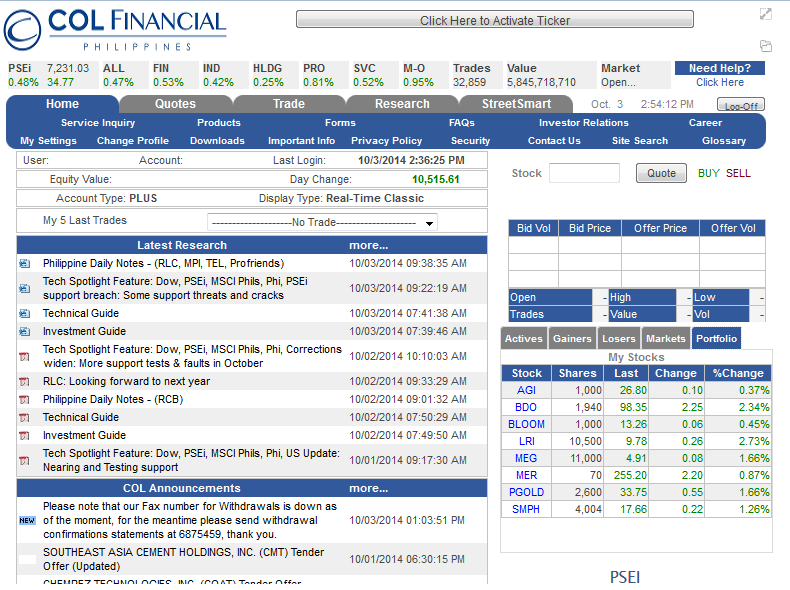790x590 pixels.
Task: Show the Losers tab
Action: pos(619,339)
